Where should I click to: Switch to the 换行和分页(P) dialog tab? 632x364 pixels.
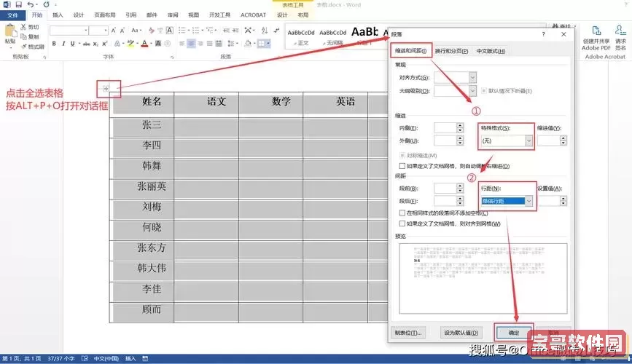[x=451, y=51]
